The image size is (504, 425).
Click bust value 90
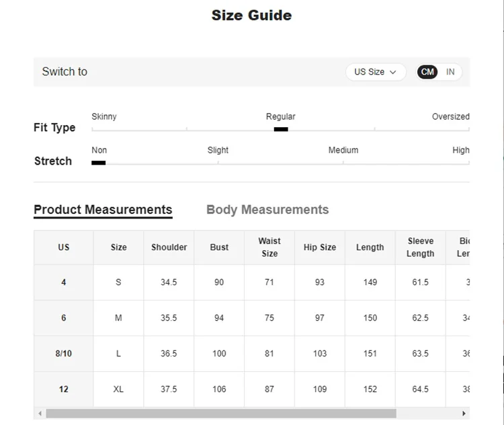219,282
